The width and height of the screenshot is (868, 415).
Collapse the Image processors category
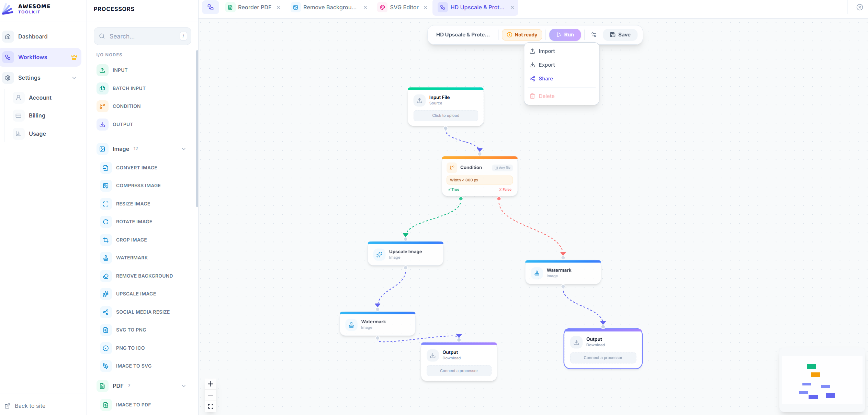[184, 149]
